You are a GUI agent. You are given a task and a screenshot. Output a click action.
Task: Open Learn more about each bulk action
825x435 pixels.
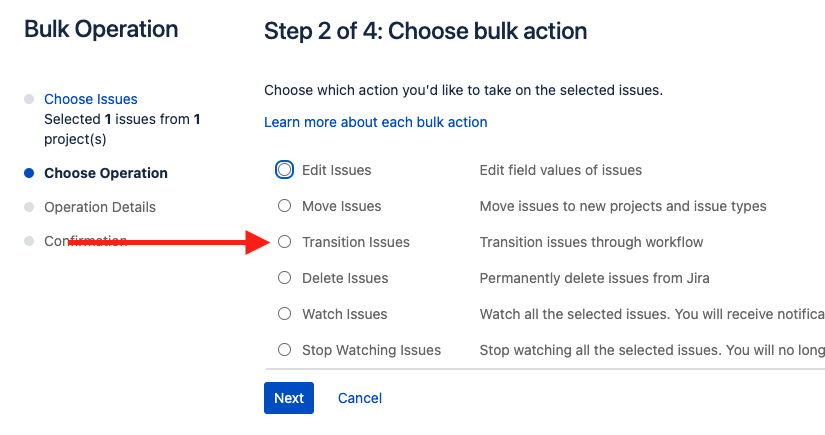click(376, 122)
